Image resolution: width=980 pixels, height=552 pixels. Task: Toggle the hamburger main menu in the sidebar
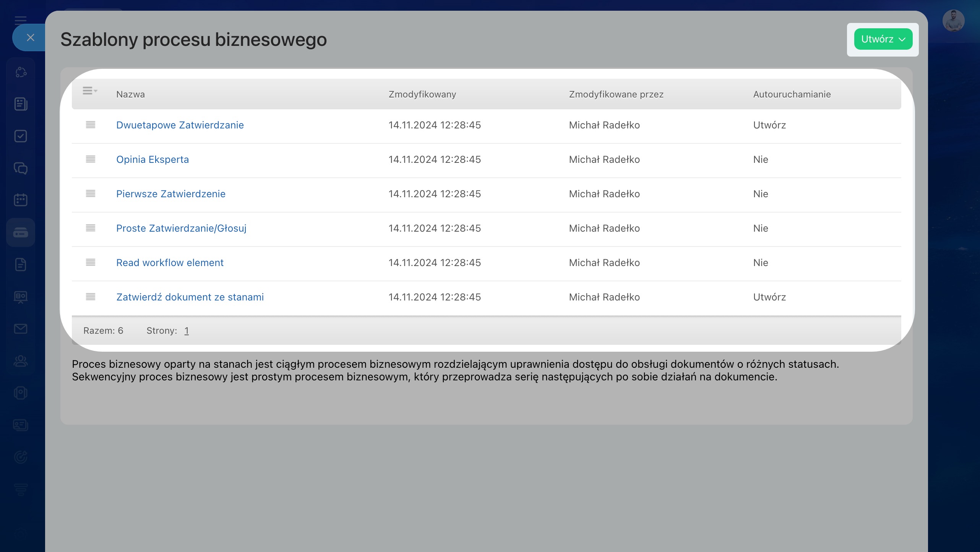click(21, 20)
